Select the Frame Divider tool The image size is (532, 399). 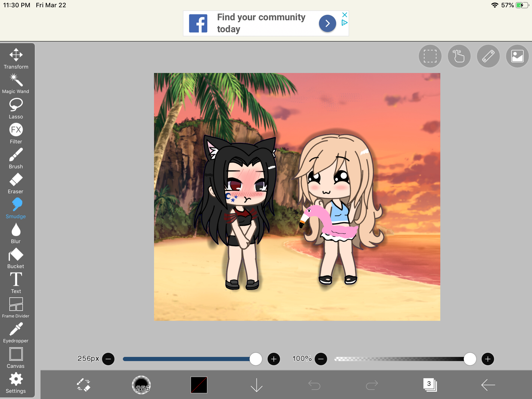coord(16,308)
